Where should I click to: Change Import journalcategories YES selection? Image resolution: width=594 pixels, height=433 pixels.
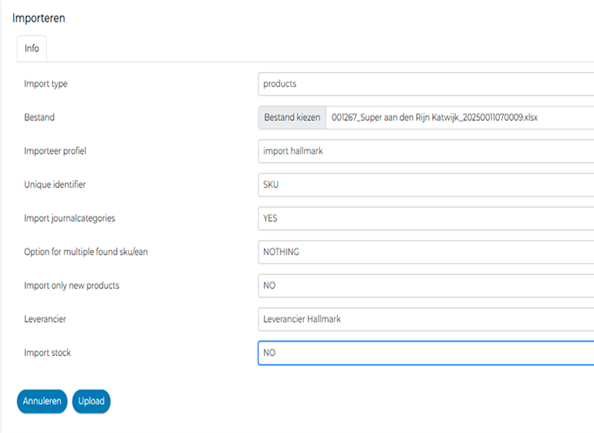pyautogui.click(x=426, y=219)
